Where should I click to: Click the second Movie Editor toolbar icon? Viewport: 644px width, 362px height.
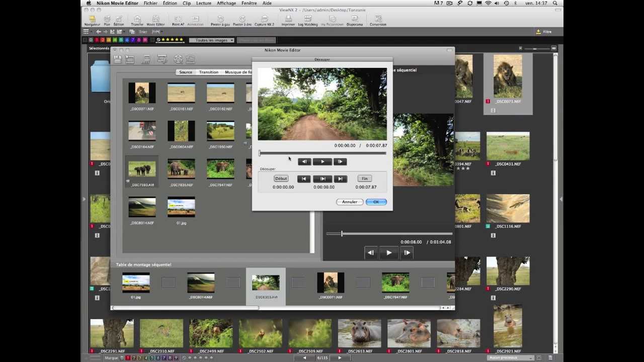click(130, 59)
